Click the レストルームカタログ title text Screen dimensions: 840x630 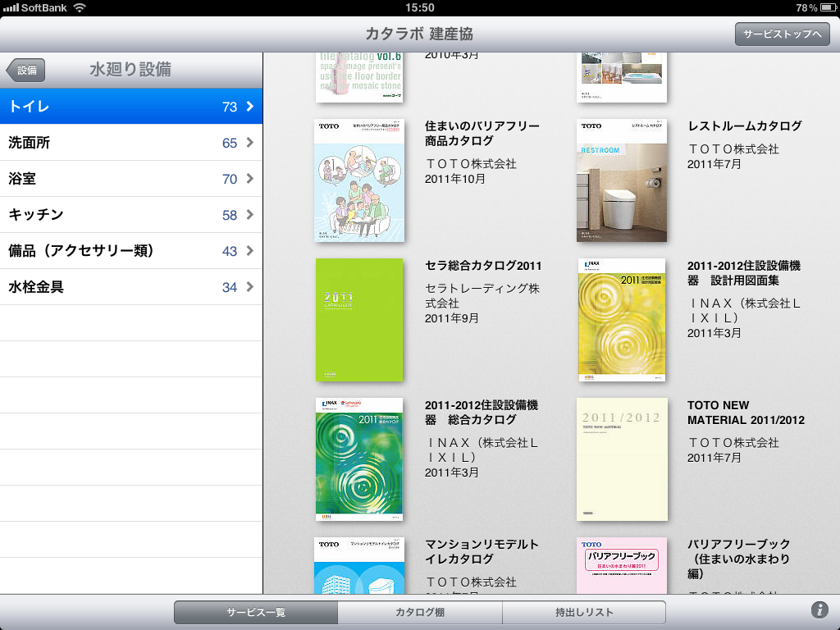(x=745, y=126)
